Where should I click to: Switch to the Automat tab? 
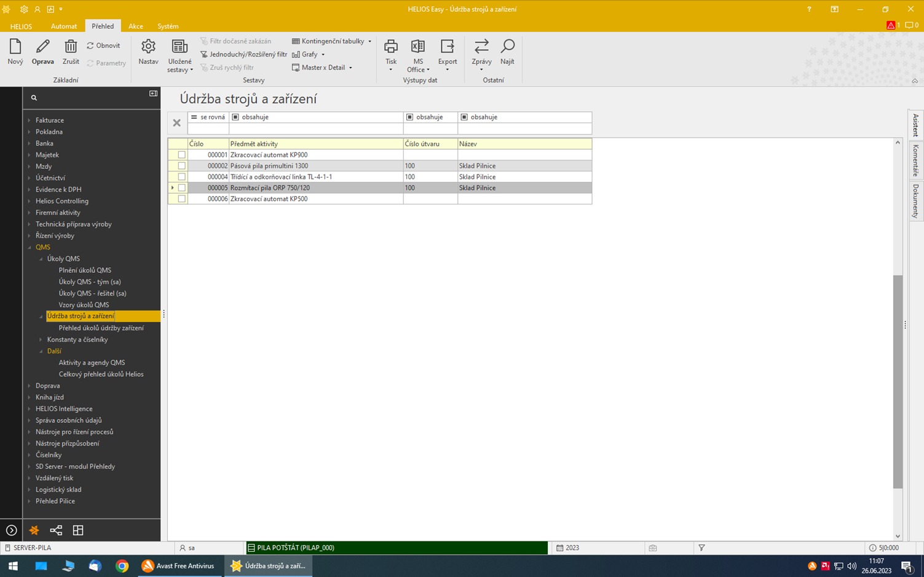[x=64, y=26]
